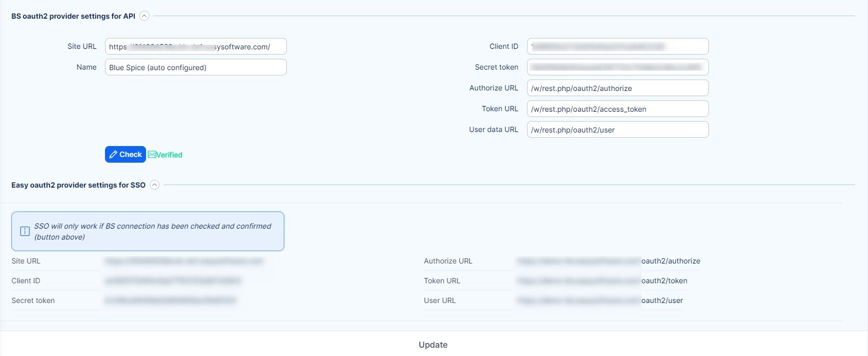
Task: Click the SSO notice message text
Action: tap(152, 231)
